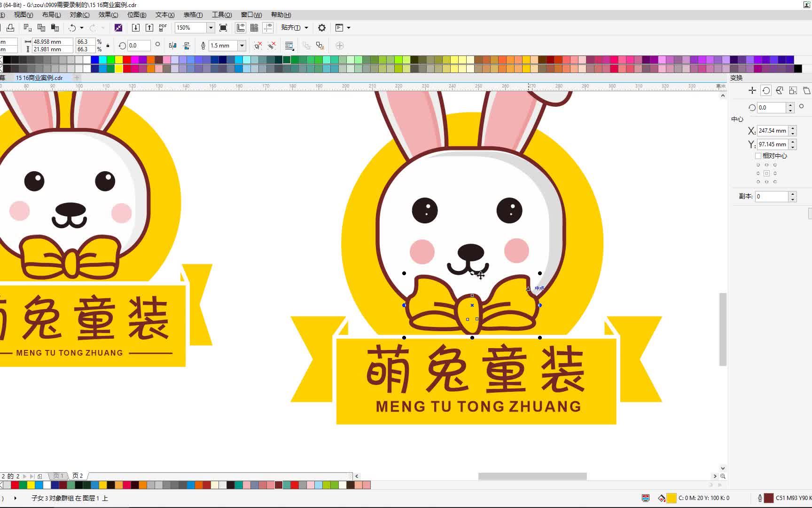Image resolution: width=812 pixels, height=508 pixels.
Task: Click the Publish to PDF icon
Action: point(163,28)
